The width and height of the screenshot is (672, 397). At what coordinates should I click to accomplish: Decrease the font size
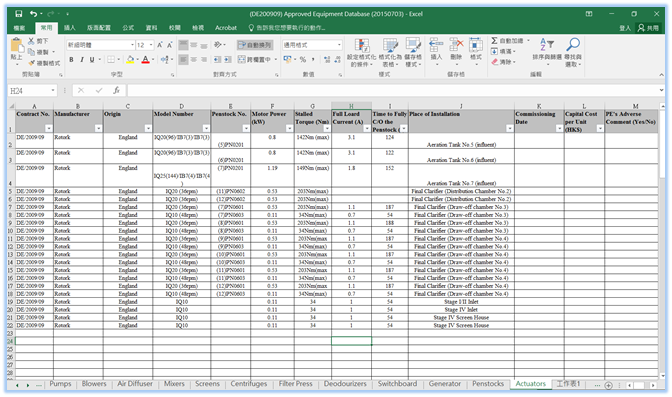click(x=170, y=45)
